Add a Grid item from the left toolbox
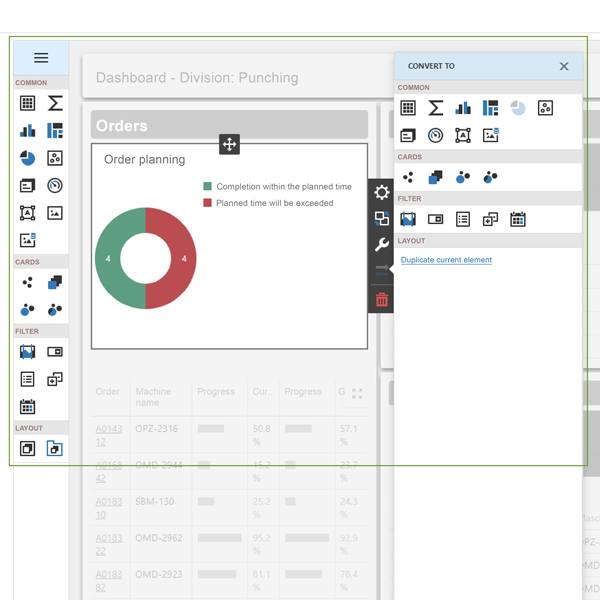Viewport: 600px width, 600px height. (x=28, y=103)
